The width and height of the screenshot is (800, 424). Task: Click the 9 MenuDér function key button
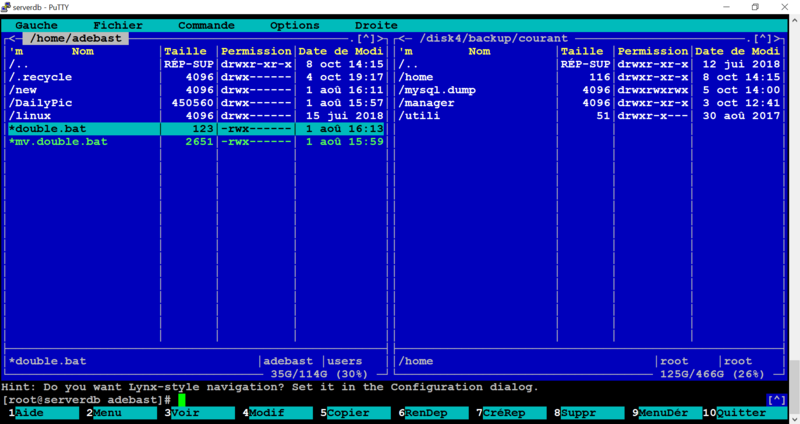(x=667, y=413)
